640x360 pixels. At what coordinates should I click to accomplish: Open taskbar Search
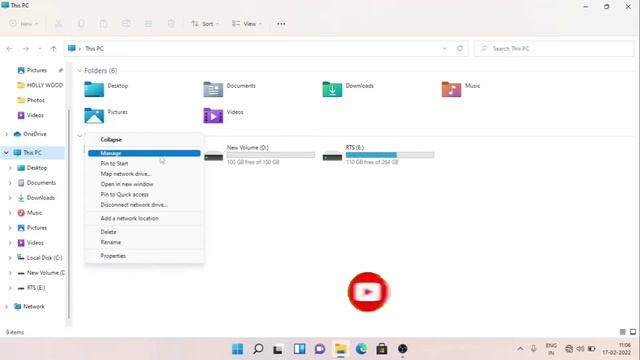tap(258, 349)
